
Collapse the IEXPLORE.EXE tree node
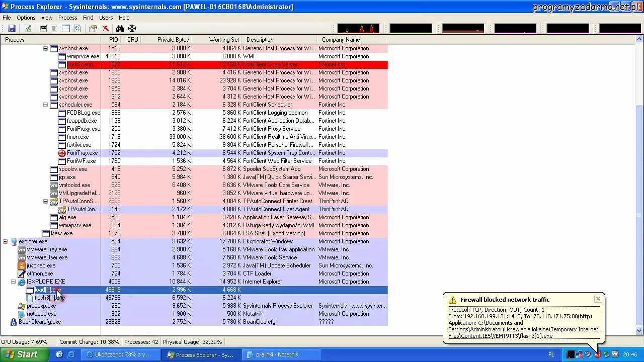point(13,282)
